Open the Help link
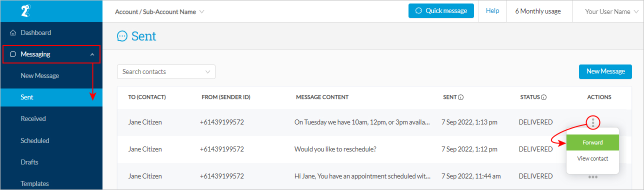Image resolution: width=644 pixels, height=190 pixels. coord(492,11)
